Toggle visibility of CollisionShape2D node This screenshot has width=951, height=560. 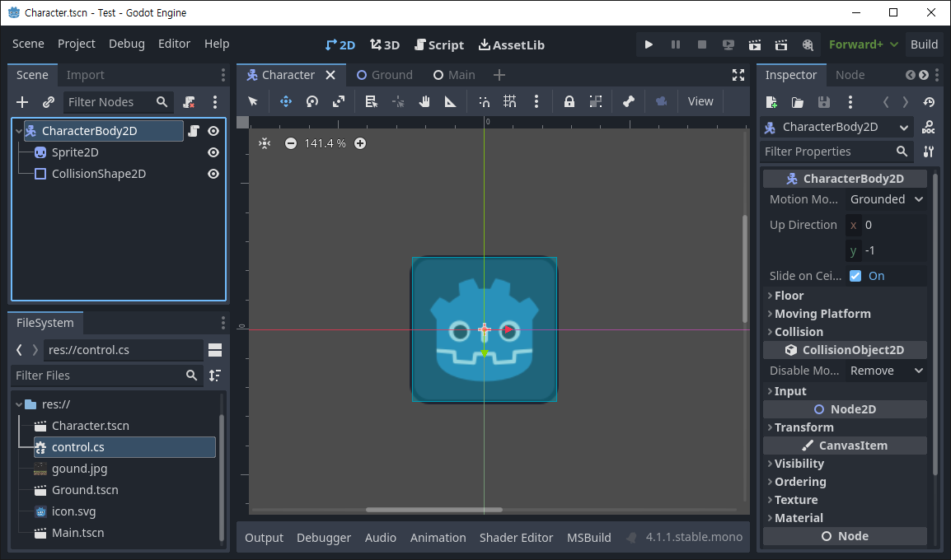pyautogui.click(x=213, y=174)
